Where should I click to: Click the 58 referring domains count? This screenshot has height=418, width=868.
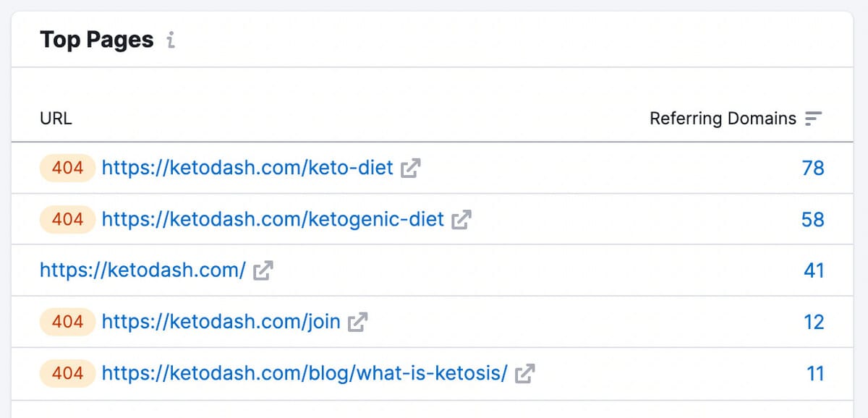pos(812,219)
